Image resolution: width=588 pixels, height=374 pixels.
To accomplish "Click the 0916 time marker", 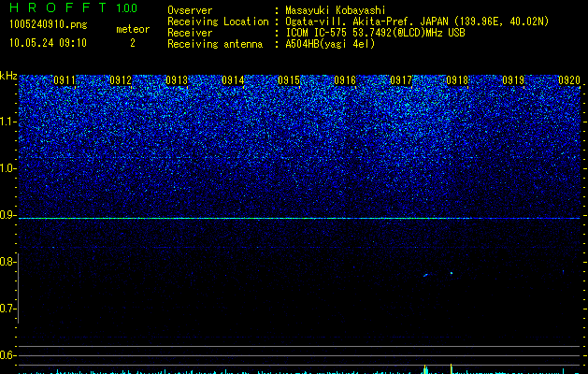I will click(x=345, y=80).
